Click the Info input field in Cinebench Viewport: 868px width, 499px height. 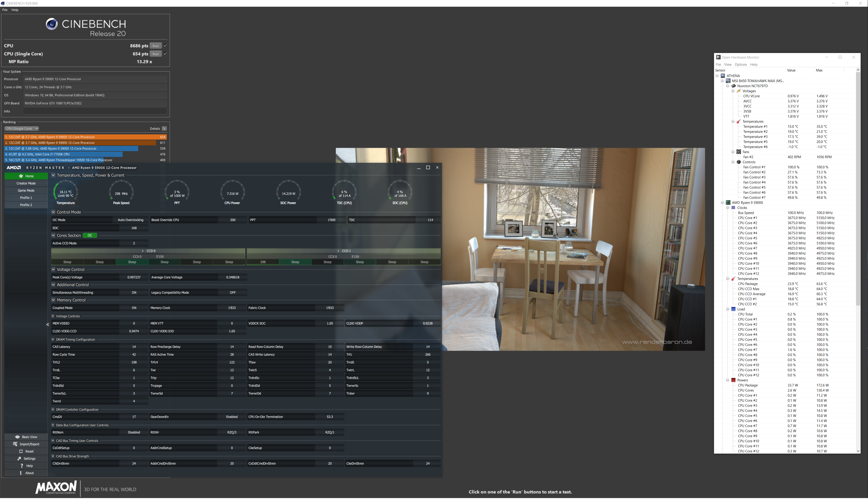coord(95,111)
